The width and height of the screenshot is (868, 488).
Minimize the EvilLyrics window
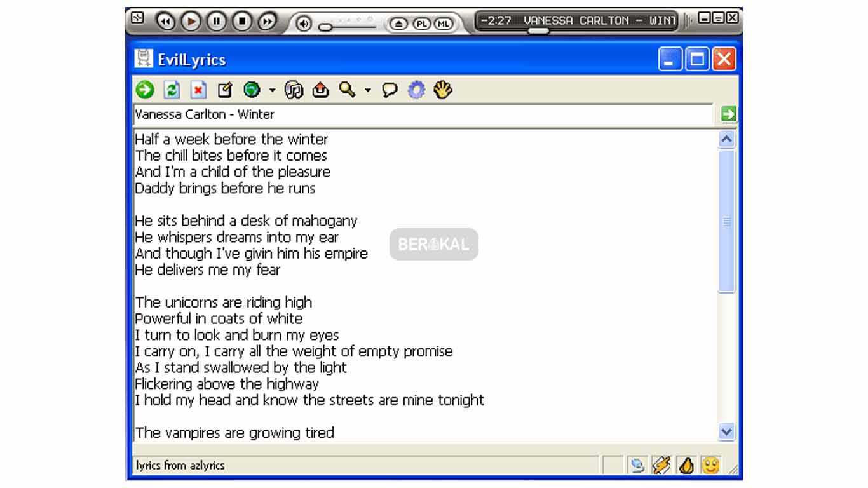coord(670,60)
